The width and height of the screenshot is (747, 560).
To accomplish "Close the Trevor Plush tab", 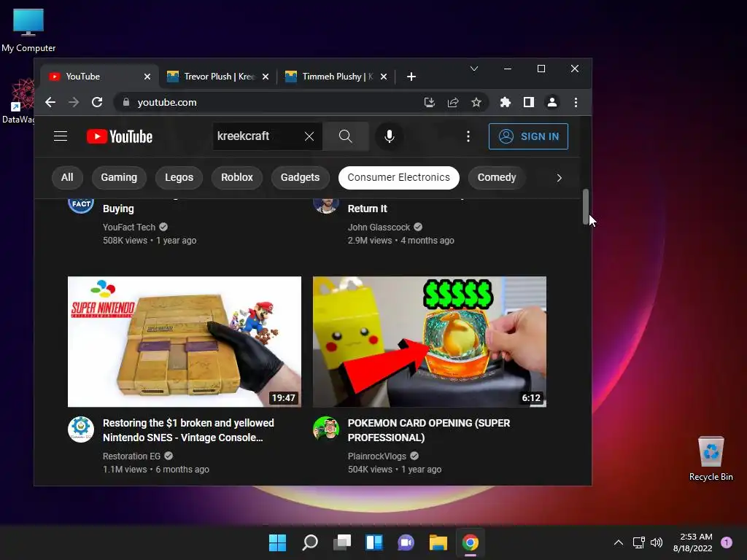I will 266,77.
